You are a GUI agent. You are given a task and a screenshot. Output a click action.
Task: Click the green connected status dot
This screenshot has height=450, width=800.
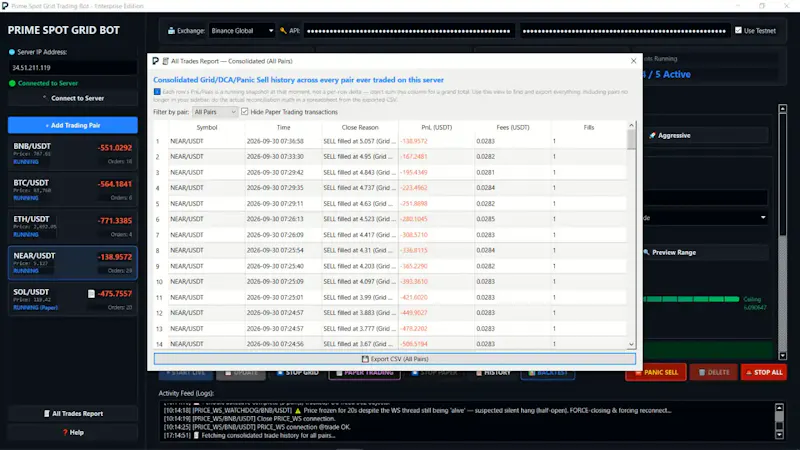pos(12,83)
